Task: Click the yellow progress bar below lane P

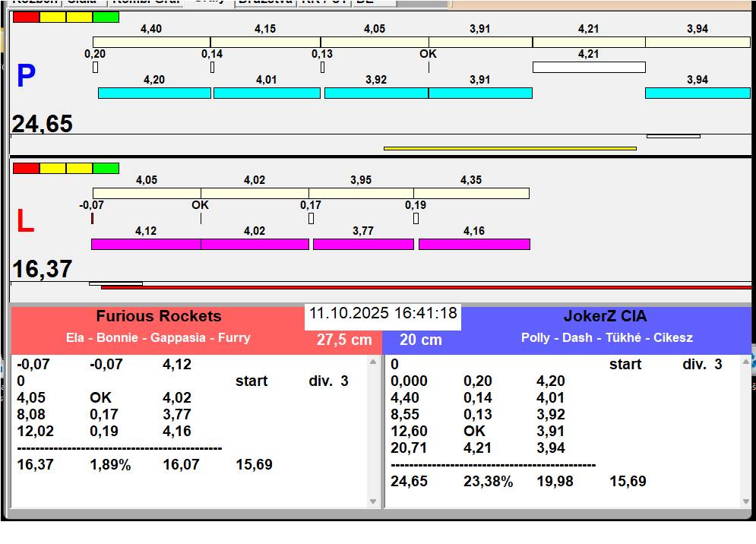Action: click(x=509, y=148)
